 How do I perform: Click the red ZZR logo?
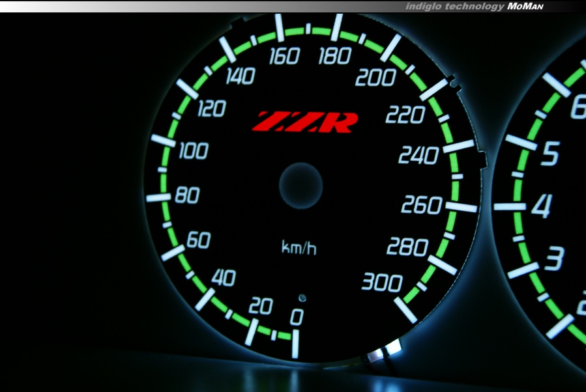304,122
